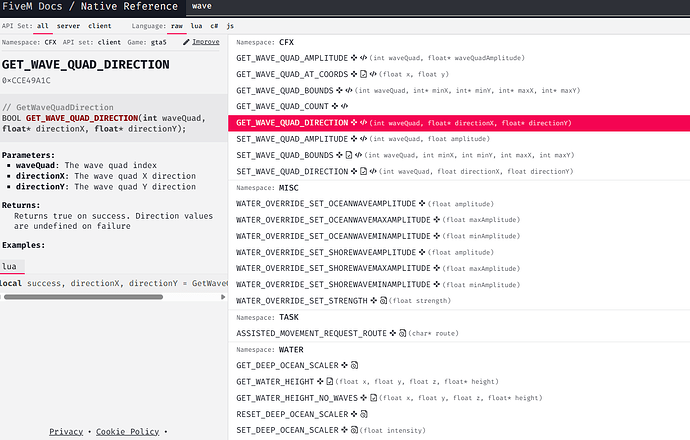Click diamond icon on highlighted GET_WAVE_QUAD_DIRECTION row
The height and width of the screenshot is (440, 690).
[x=354, y=123]
